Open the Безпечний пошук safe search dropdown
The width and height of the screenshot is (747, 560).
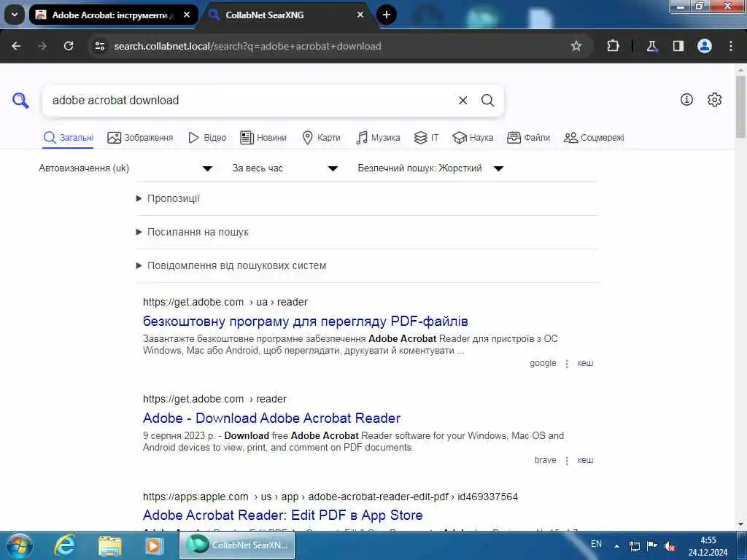430,168
